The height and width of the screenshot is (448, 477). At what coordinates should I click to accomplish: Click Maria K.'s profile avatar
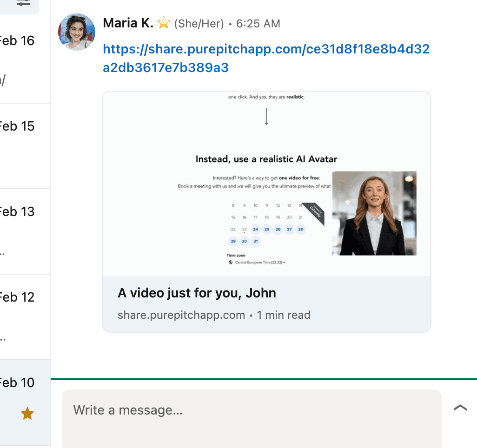coord(76,32)
